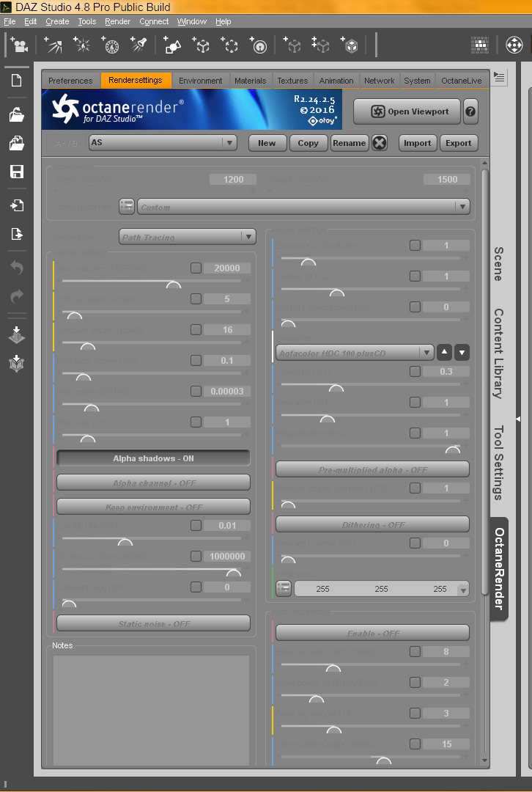Switch to the Materials tab
Viewport: 532px width, 792px height.
click(x=251, y=81)
